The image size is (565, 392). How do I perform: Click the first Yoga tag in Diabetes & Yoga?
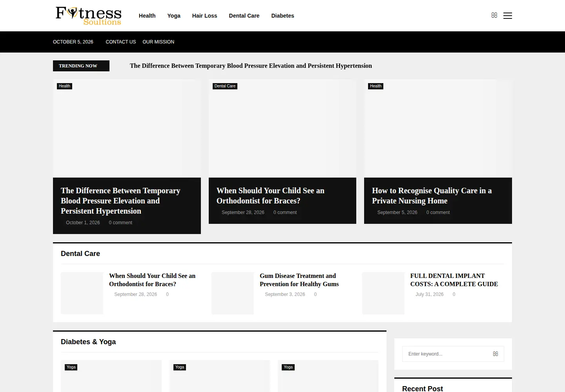(71, 367)
